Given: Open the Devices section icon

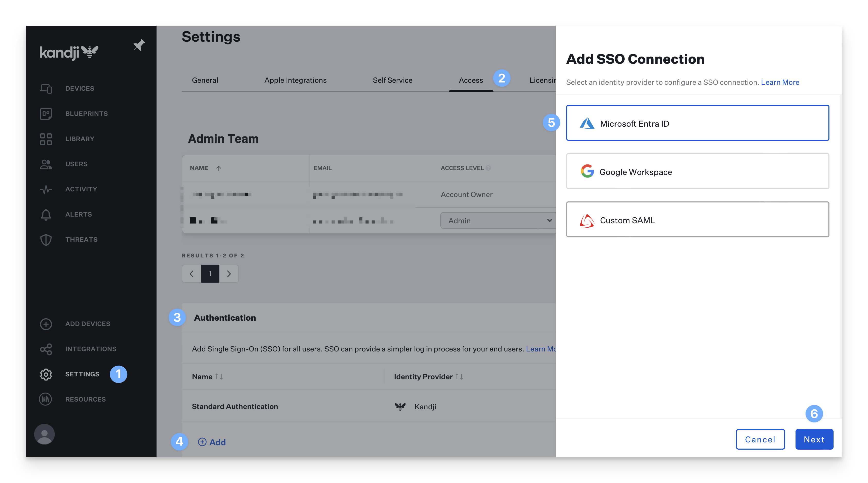Looking at the screenshot, I should click(46, 89).
